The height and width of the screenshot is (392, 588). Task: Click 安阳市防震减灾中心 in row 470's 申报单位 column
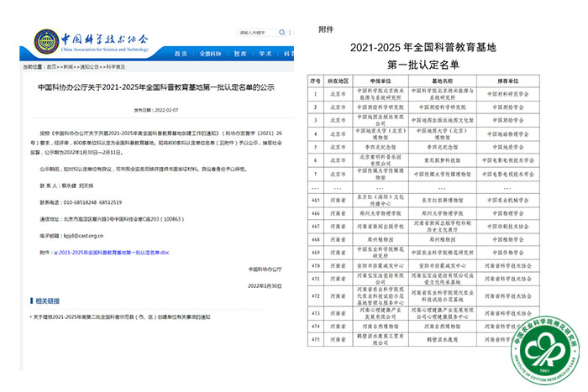click(381, 266)
